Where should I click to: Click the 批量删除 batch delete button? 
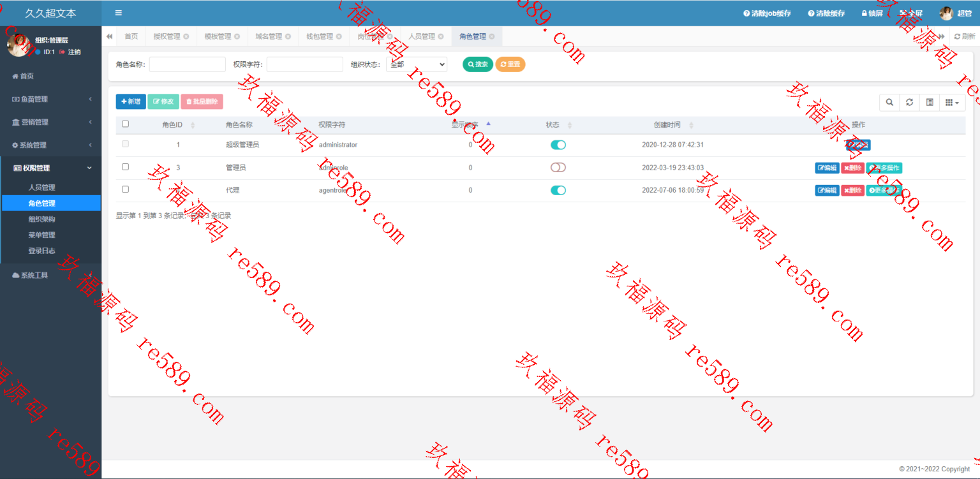(202, 101)
